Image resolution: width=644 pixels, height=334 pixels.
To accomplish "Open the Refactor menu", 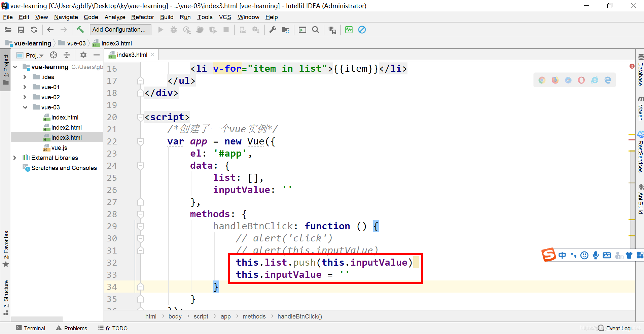I will click(143, 17).
